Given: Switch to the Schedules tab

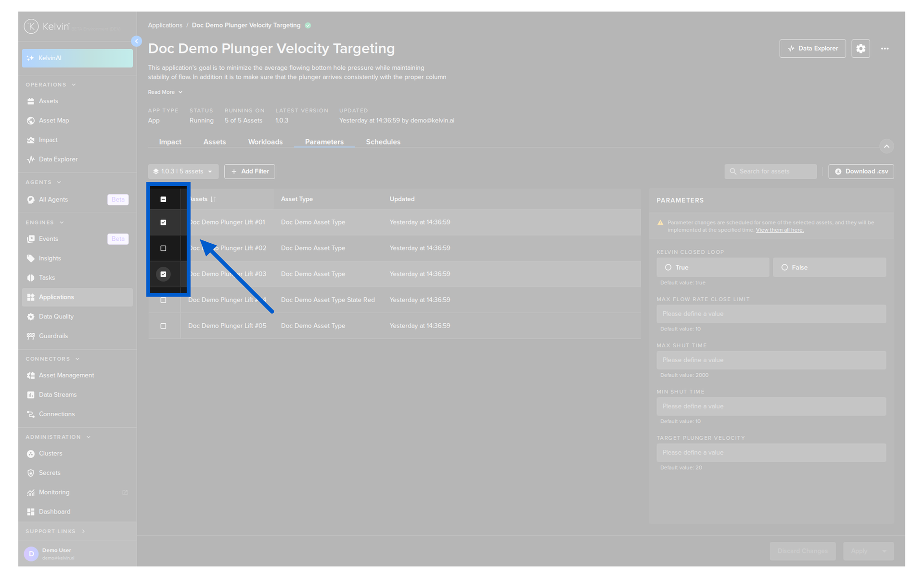Looking at the screenshot, I should (383, 142).
